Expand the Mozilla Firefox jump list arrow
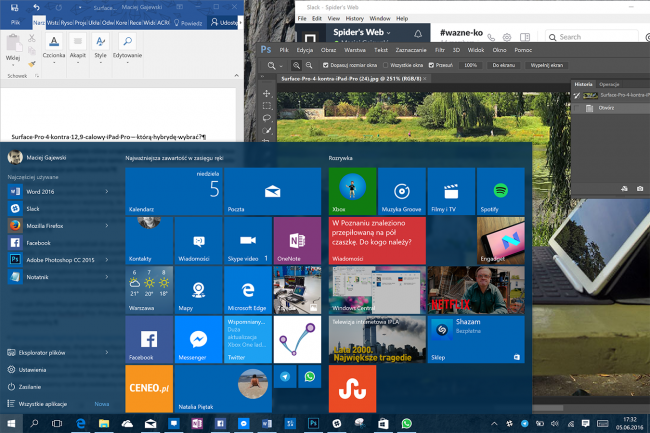 click(107, 226)
